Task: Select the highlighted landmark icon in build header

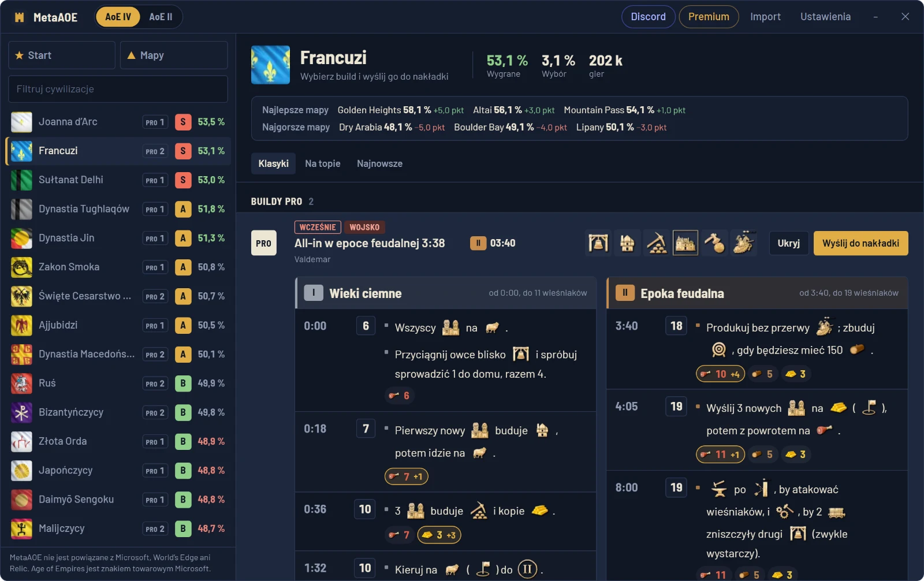Action: 685,243
